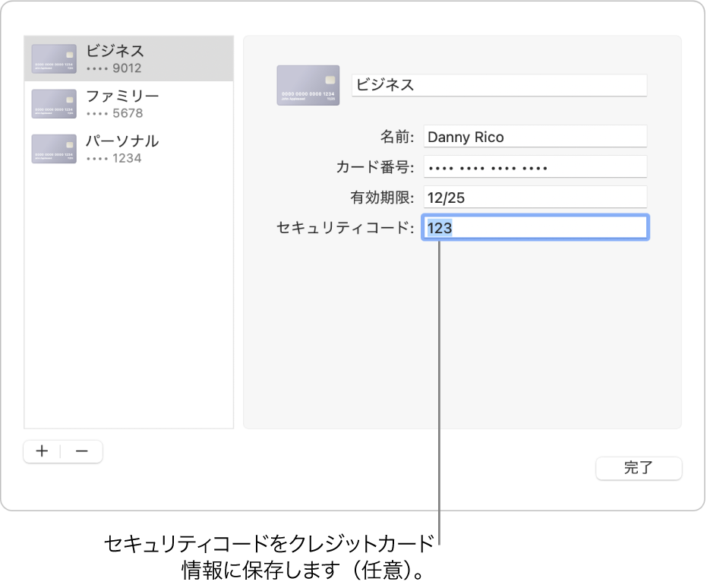Add a new card with plus button
This screenshot has width=707, height=588.
click(43, 451)
